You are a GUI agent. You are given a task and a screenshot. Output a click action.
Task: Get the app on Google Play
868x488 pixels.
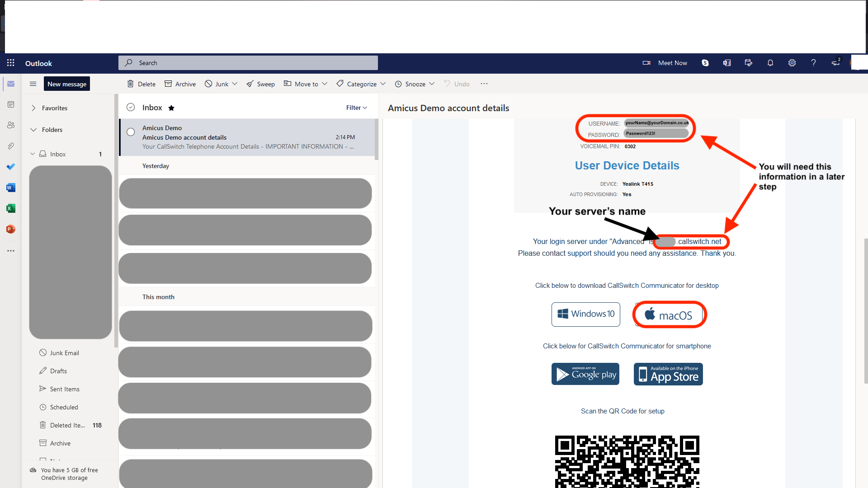click(x=585, y=374)
